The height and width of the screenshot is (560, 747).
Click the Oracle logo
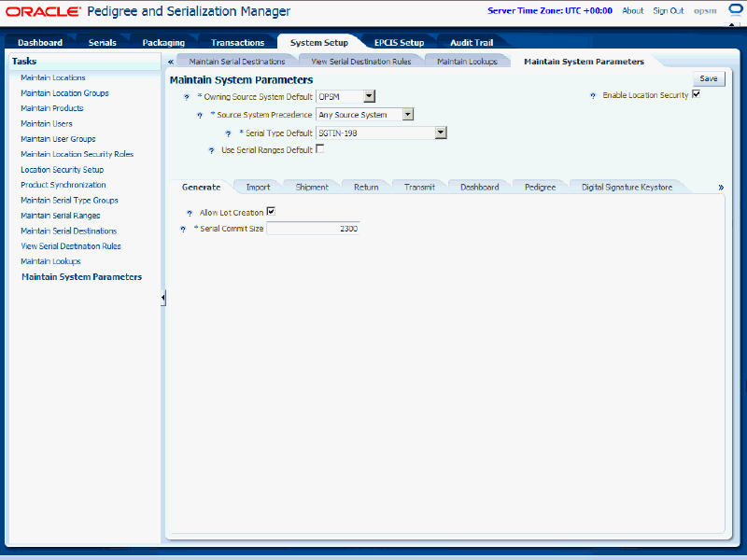coord(43,11)
